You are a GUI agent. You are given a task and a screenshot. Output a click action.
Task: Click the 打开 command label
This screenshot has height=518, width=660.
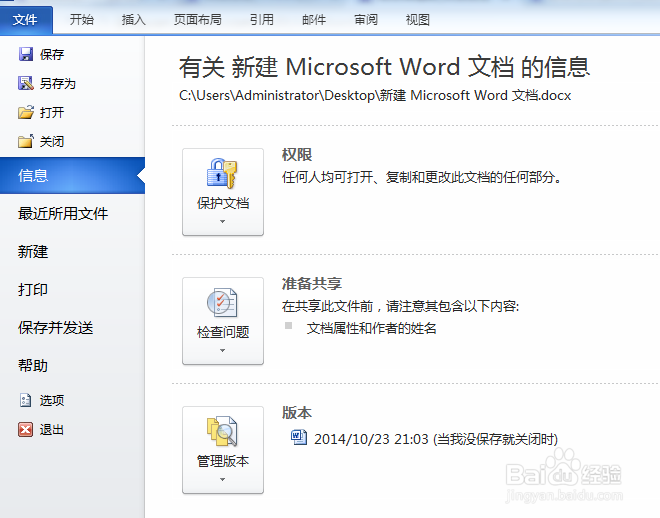click(52, 112)
